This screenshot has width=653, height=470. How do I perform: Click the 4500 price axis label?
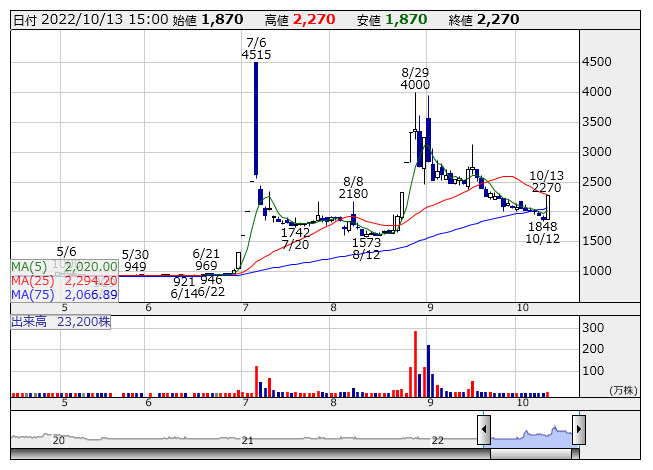pyautogui.click(x=597, y=62)
